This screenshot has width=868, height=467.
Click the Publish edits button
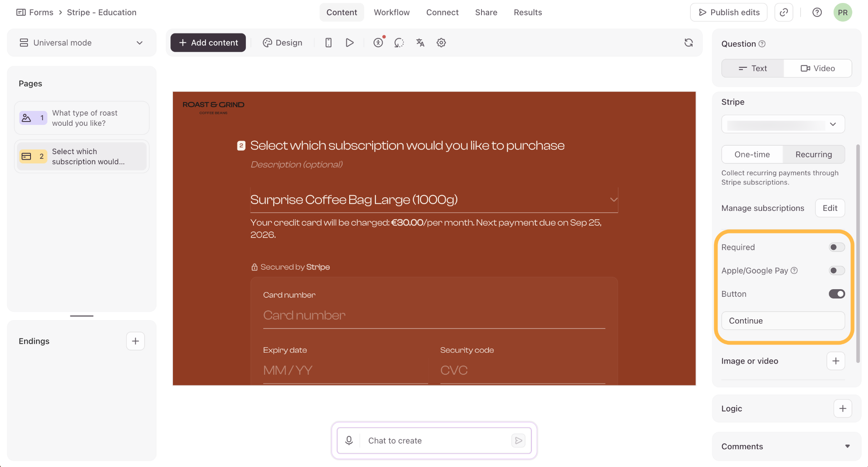[x=729, y=12]
